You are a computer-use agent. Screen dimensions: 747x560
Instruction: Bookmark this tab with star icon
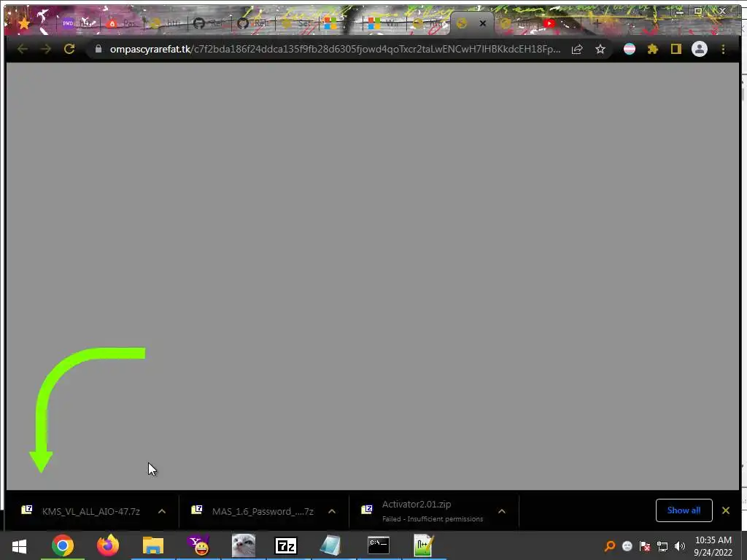point(600,49)
